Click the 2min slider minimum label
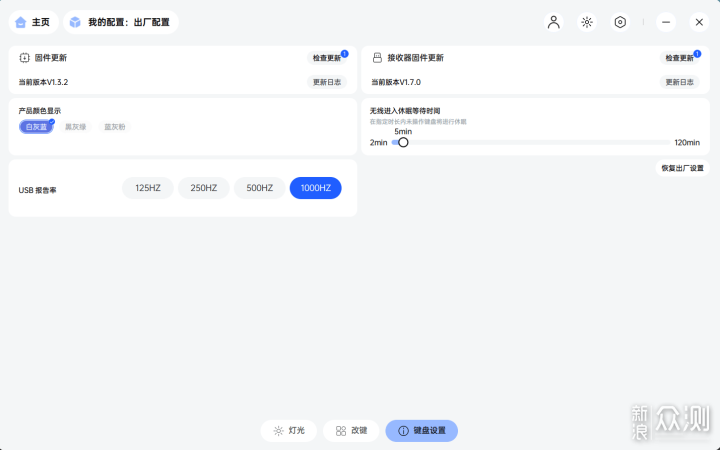The image size is (720, 450). (x=378, y=142)
